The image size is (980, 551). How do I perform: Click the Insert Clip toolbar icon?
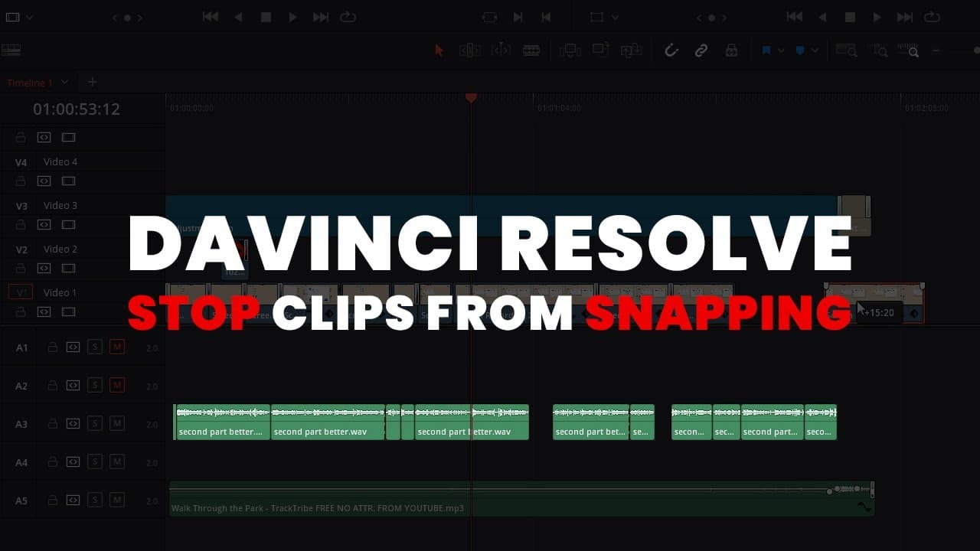(570, 51)
